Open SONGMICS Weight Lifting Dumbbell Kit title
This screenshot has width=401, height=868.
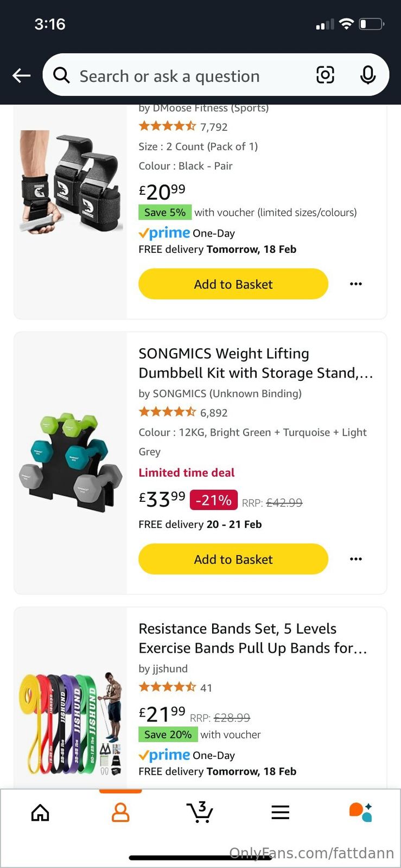255,363
